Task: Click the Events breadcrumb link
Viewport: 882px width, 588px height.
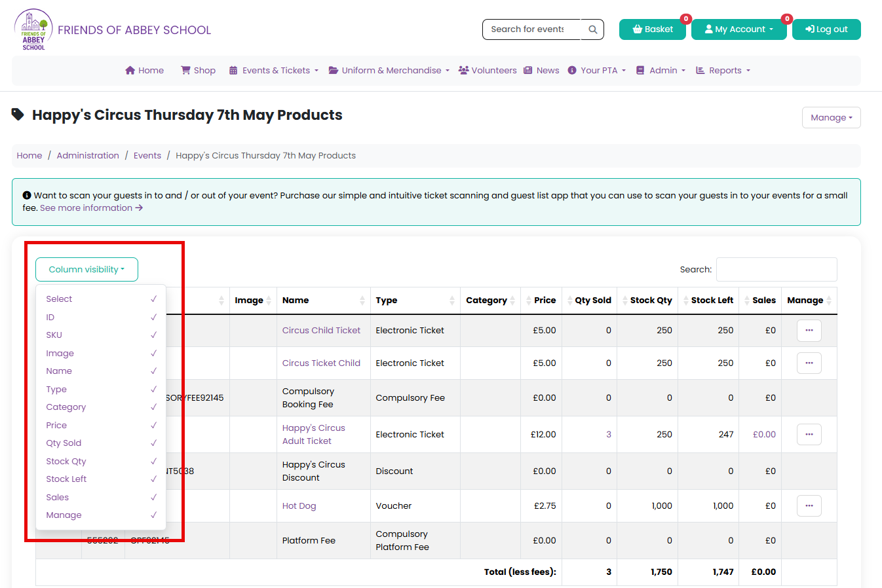Action: coord(147,156)
